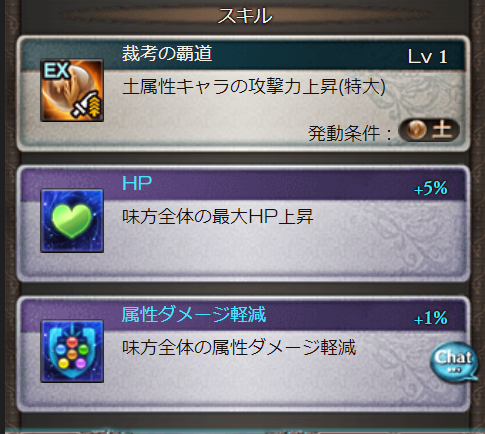Click the earth element orb icon
Image resolution: width=485 pixels, height=434 pixels.
[x=416, y=129]
